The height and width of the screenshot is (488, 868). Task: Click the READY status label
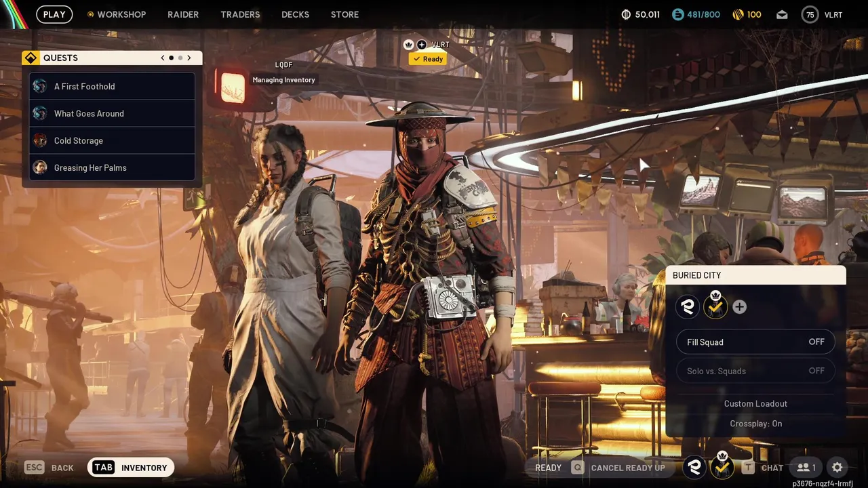[548, 468]
